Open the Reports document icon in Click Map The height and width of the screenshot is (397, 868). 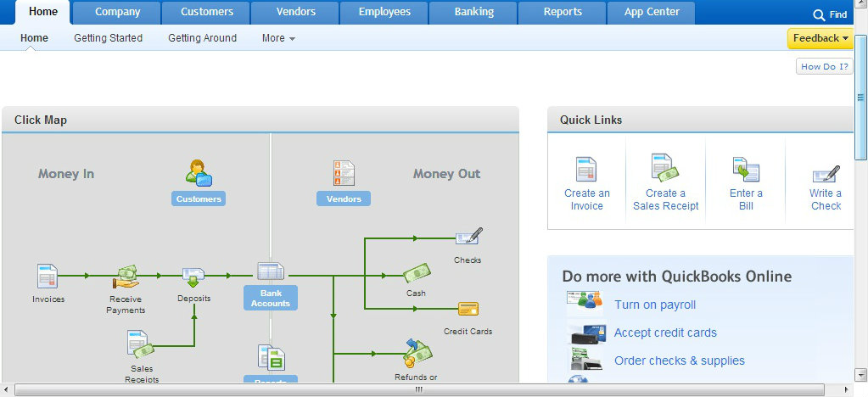click(272, 358)
